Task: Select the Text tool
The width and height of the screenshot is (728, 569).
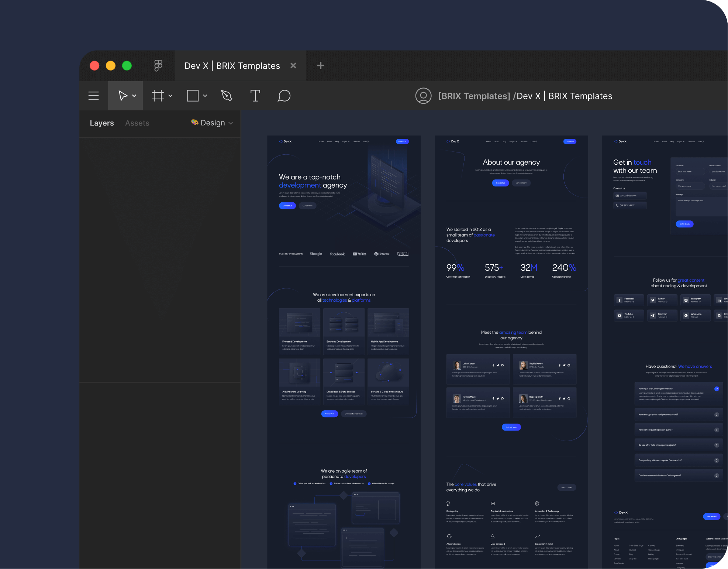Action: pyautogui.click(x=255, y=96)
